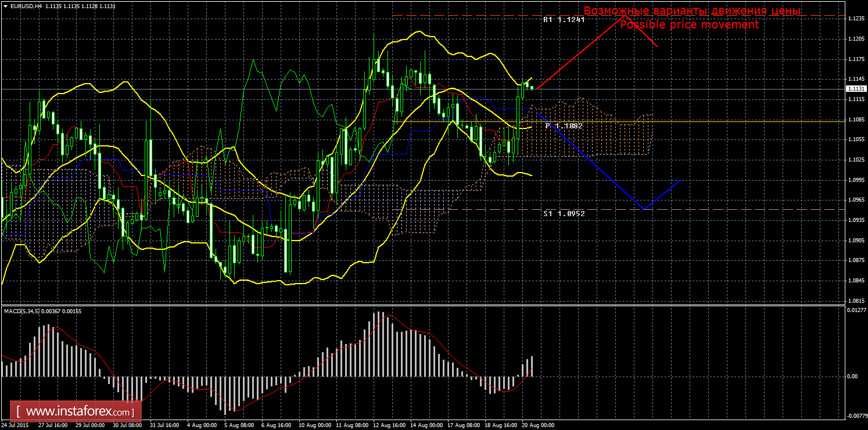The height and width of the screenshot is (430, 868).
Task: Click the 30 Jul 08:00 time label
Action: [126, 425]
